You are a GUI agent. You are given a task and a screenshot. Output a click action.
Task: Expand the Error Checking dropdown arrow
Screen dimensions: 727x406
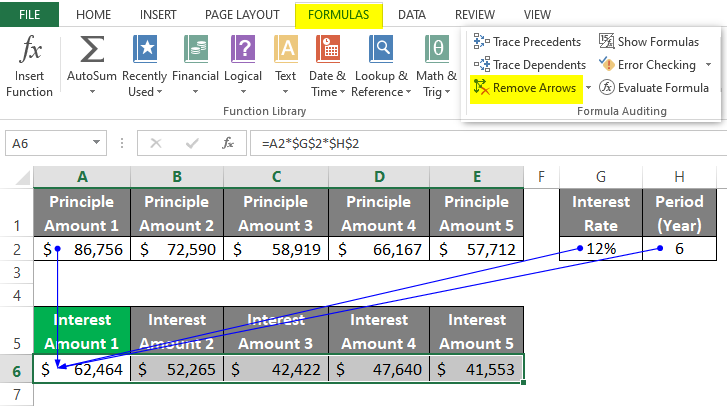(x=708, y=65)
